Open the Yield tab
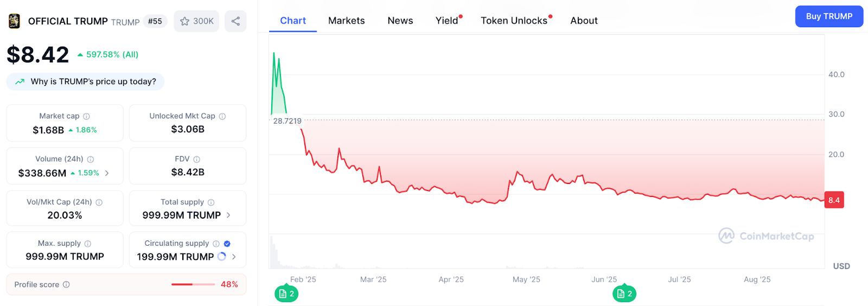 point(447,21)
